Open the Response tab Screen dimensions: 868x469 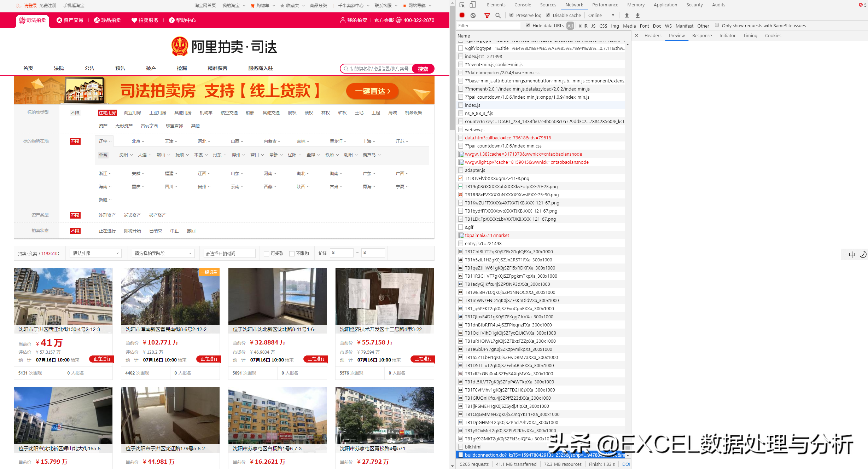[702, 36]
